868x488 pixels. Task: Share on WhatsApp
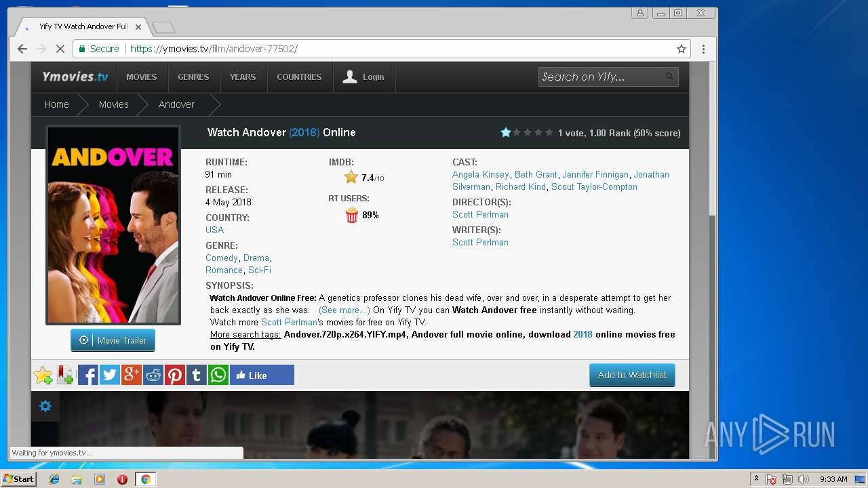point(218,375)
